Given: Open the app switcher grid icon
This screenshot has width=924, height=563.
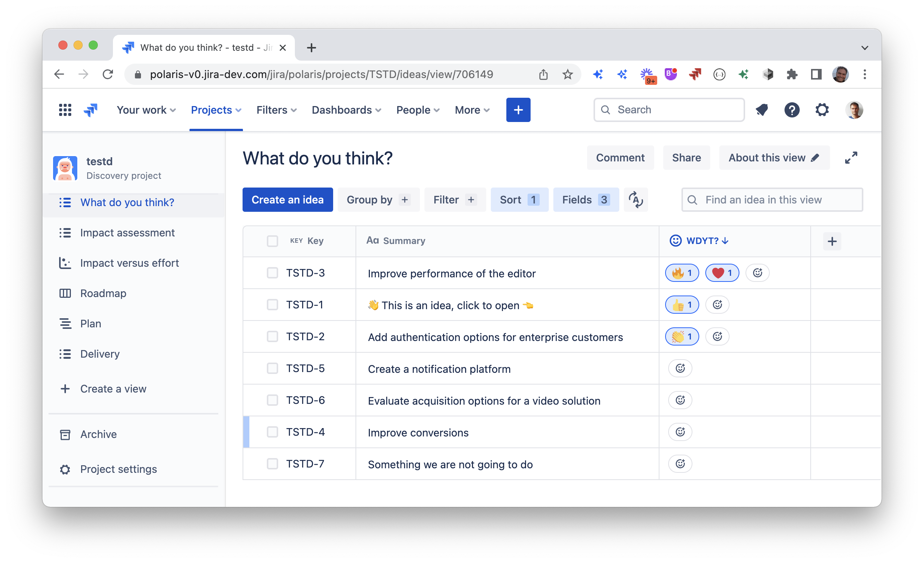Looking at the screenshot, I should [x=65, y=110].
